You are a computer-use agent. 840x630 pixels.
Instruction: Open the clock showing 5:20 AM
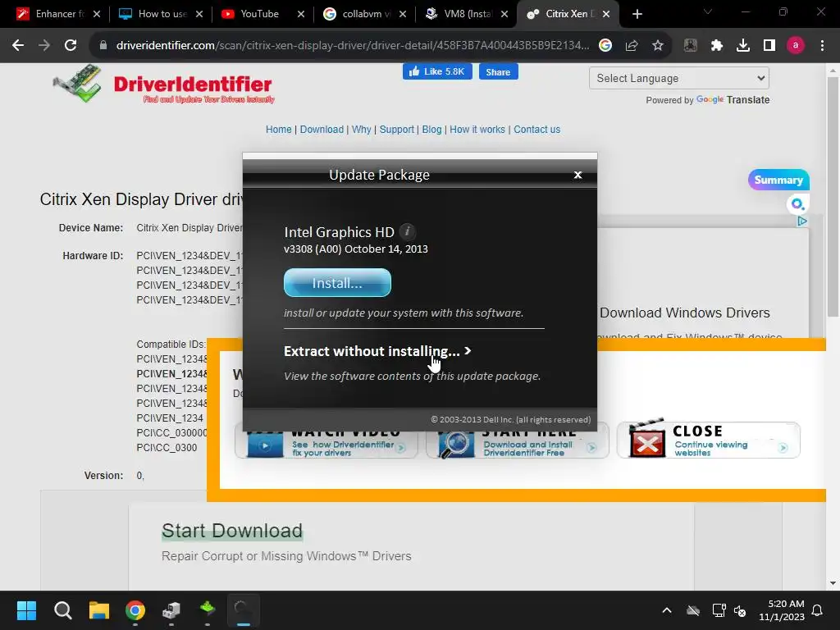[x=782, y=610]
